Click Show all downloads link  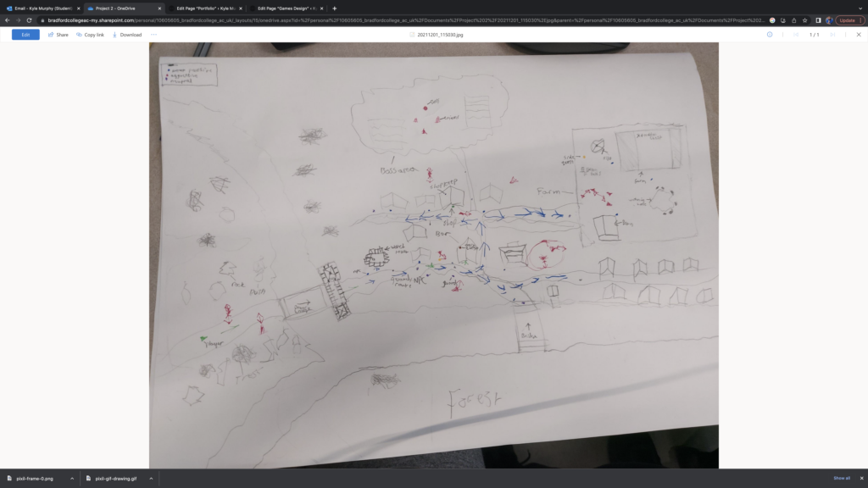(x=842, y=478)
